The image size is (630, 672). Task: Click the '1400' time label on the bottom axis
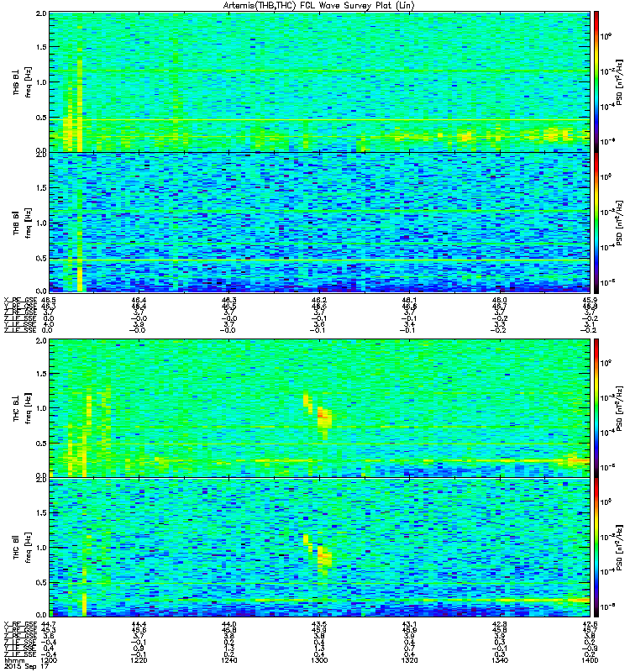tap(590, 660)
